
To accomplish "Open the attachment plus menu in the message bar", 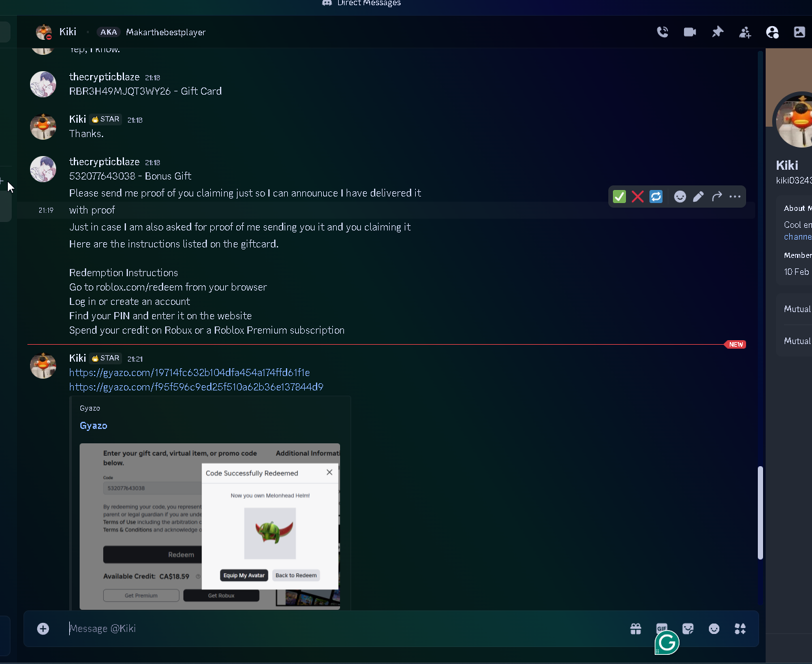I will tap(43, 629).
